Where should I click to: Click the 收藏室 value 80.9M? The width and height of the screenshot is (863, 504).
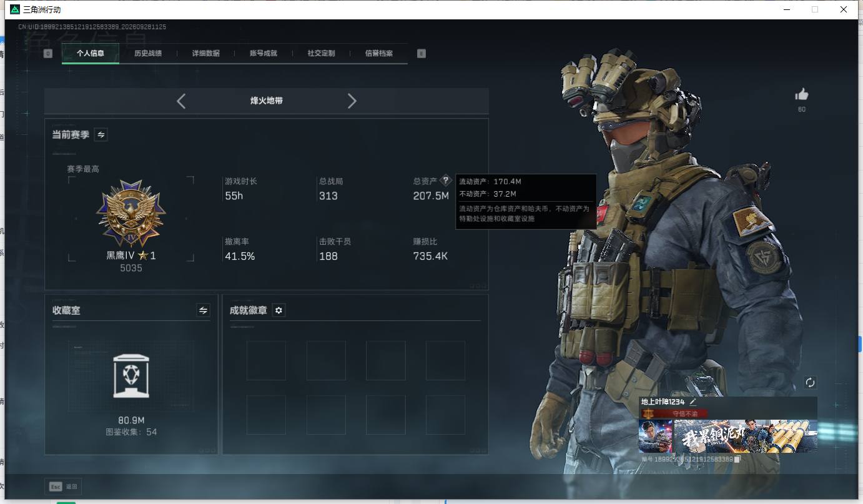(131, 420)
